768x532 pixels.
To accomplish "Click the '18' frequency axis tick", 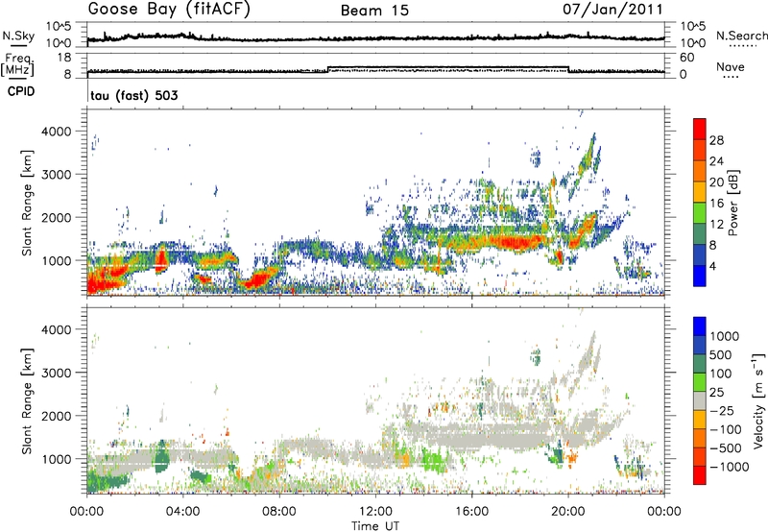I will (x=64, y=58).
